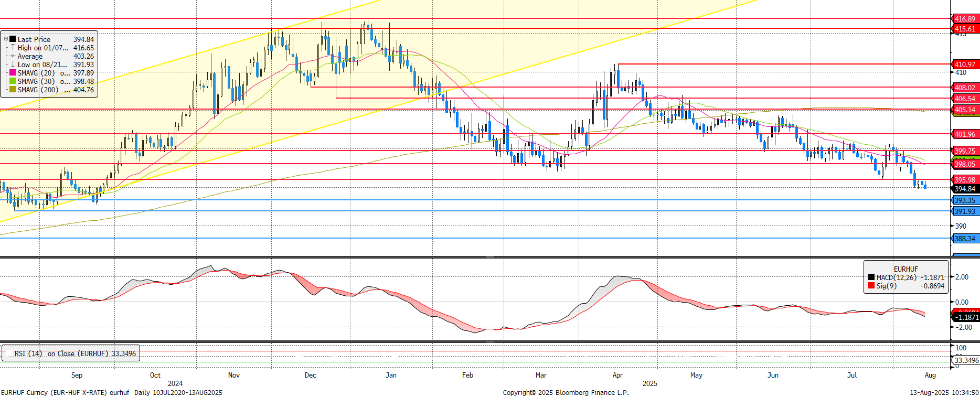
Task: Select the 405.14 red price tag
Action: tap(965, 110)
